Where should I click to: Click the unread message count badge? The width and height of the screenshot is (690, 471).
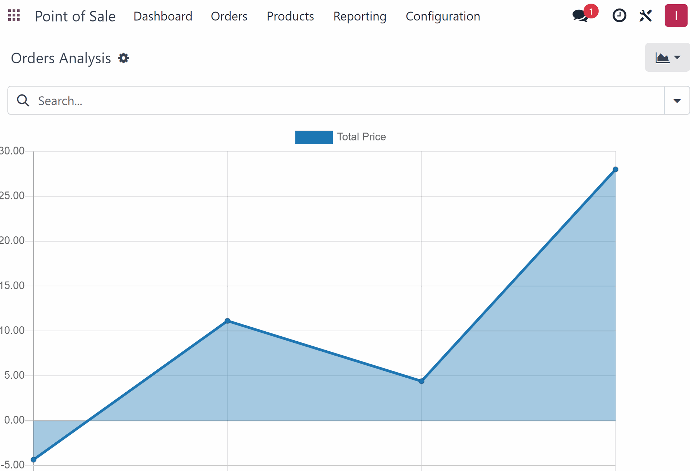click(x=591, y=11)
